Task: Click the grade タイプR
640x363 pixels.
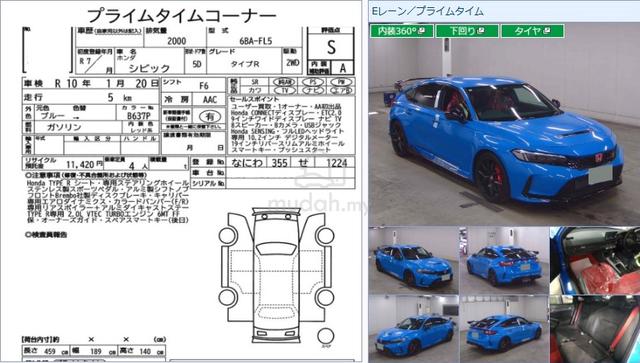Action: 245,64
